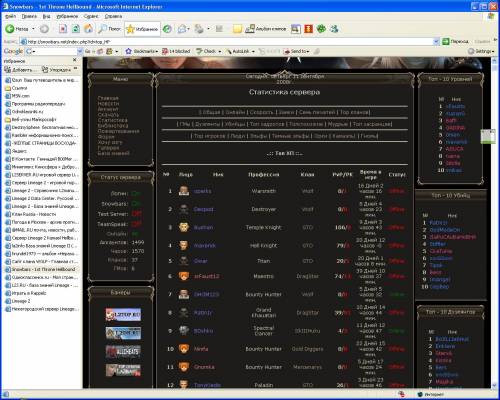Close the Избранное favorites side panel
500x400 pixels.
[x=75, y=60]
